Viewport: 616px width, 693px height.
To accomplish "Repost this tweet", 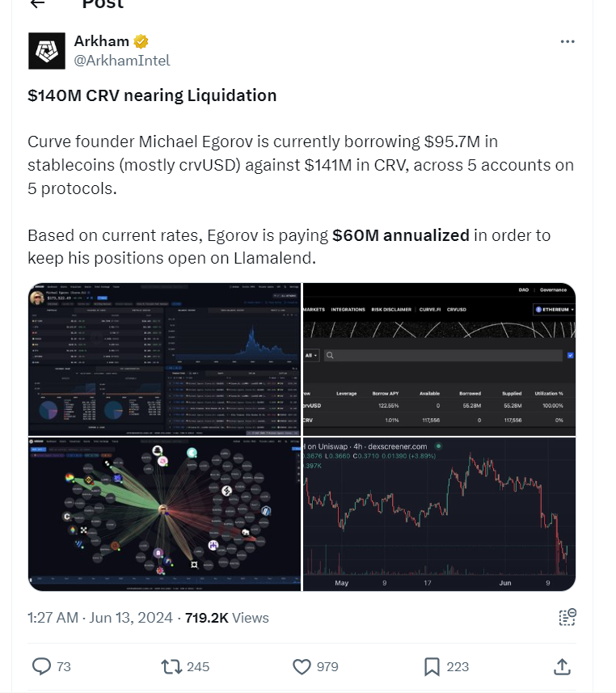I will pos(172,666).
